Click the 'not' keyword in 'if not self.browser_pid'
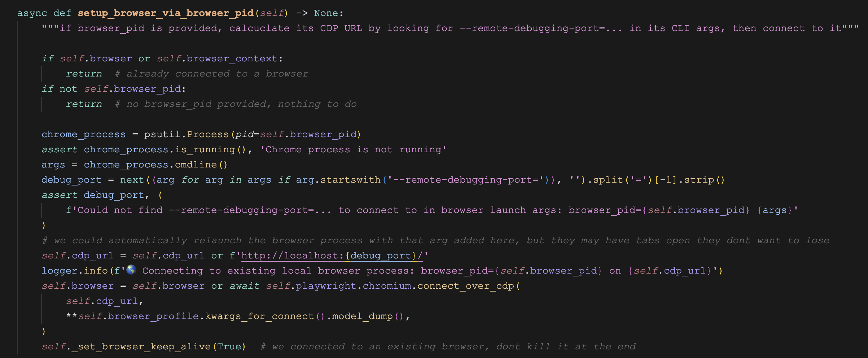 click(x=68, y=89)
